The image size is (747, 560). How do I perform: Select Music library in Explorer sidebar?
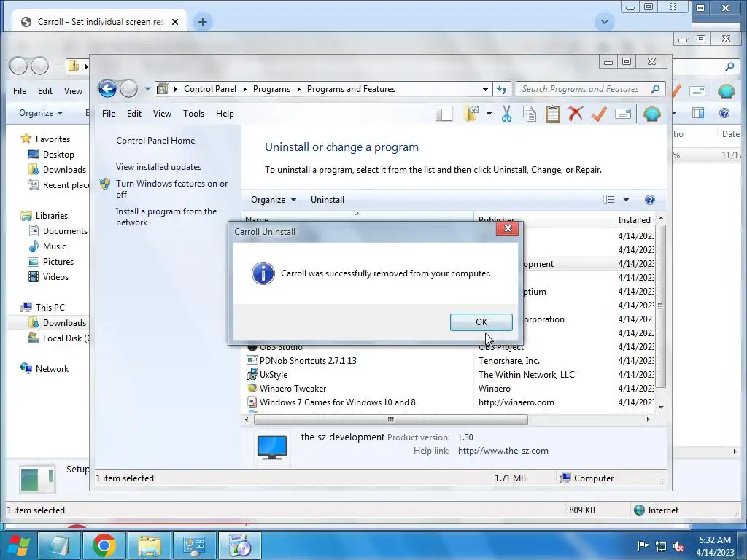54,246
